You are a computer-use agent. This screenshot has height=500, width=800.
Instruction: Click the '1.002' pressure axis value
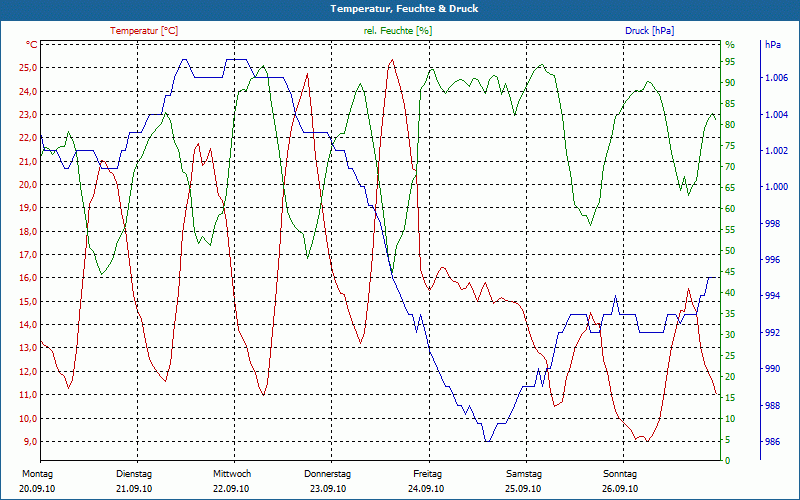[x=776, y=151]
